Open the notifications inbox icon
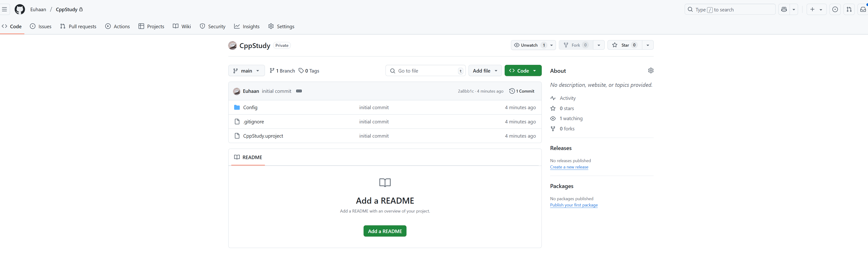This screenshot has width=868, height=265. [x=863, y=9]
